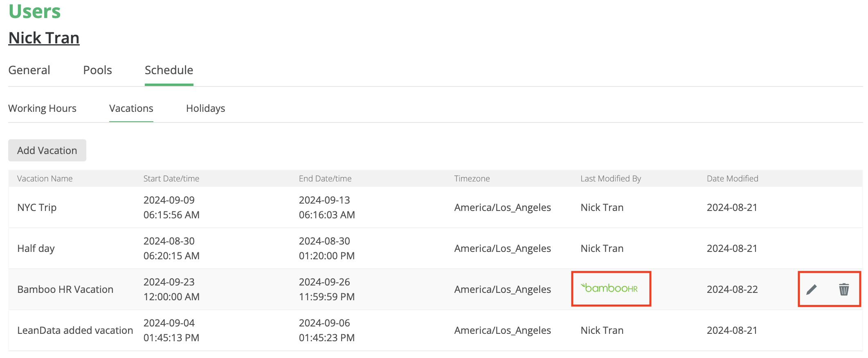Click the Start Date/time column header
The image size is (868, 358).
[x=171, y=179]
